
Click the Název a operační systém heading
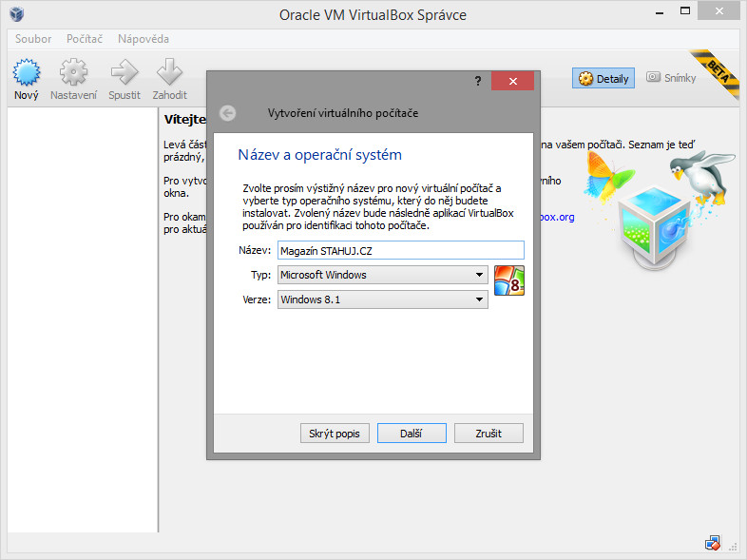tap(319, 155)
